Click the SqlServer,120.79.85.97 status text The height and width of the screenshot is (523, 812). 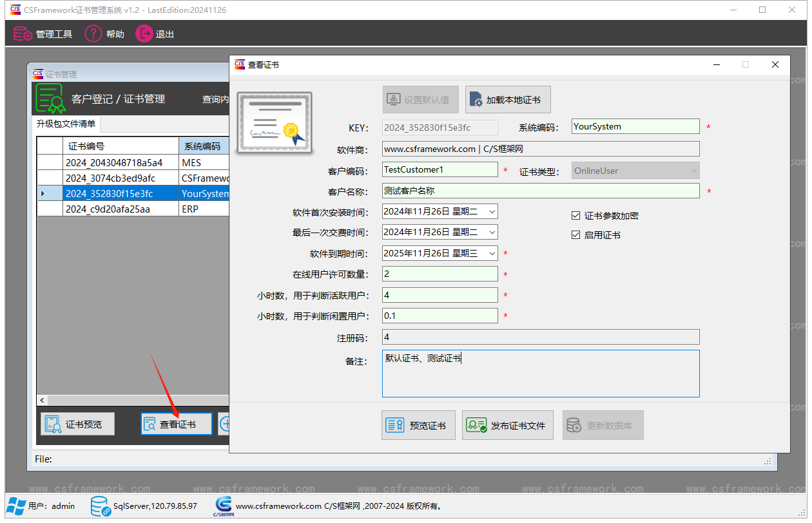[x=155, y=506]
